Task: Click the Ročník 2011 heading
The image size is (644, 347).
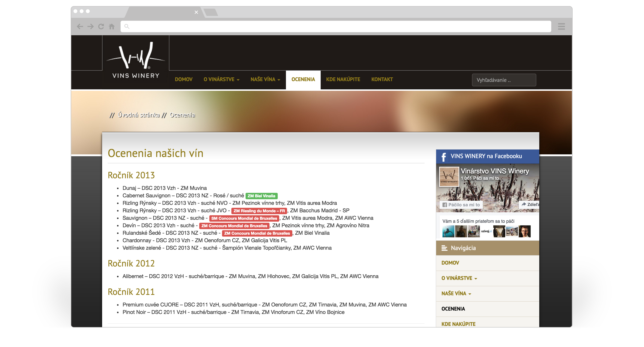Action: 131,292
